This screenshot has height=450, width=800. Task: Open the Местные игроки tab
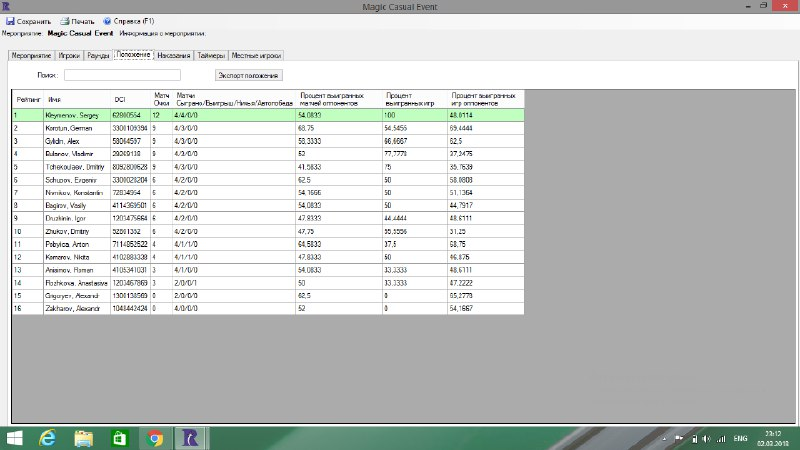(258, 56)
